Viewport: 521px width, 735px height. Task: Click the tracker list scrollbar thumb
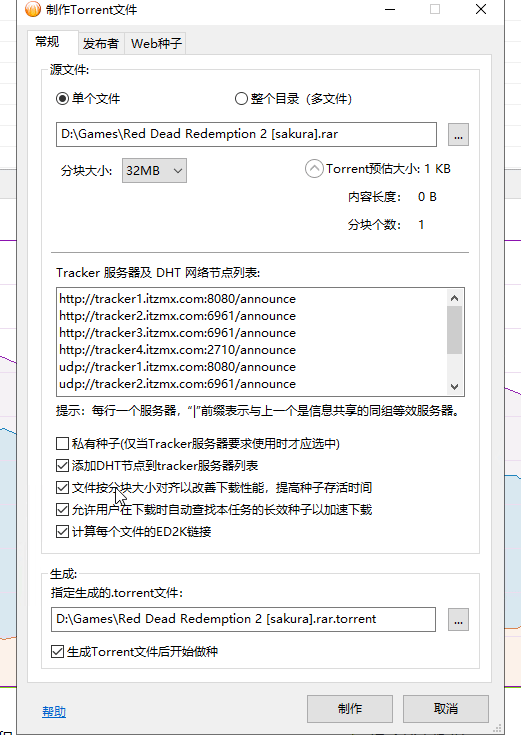click(x=454, y=330)
